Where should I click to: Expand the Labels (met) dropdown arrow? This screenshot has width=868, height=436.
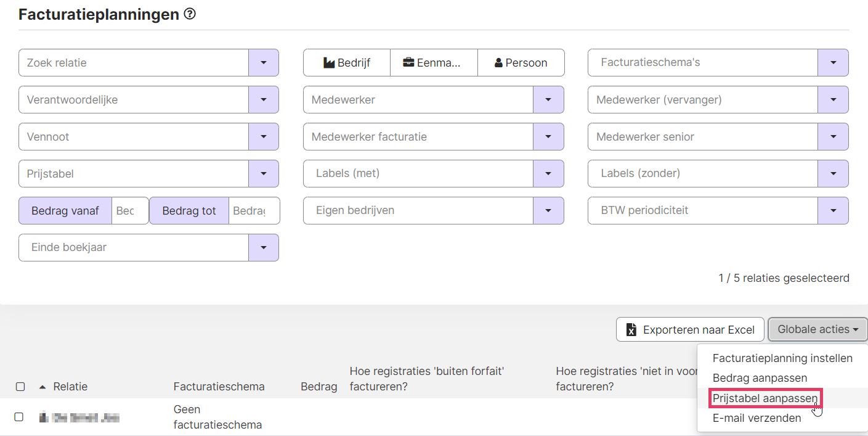pyautogui.click(x=548, y=174)
